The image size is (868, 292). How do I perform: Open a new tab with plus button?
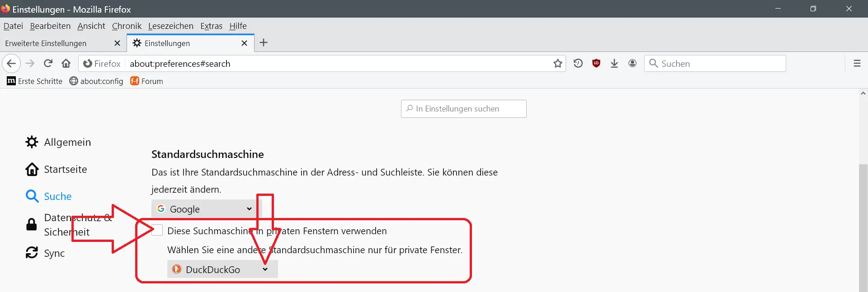tap(264, 43)
